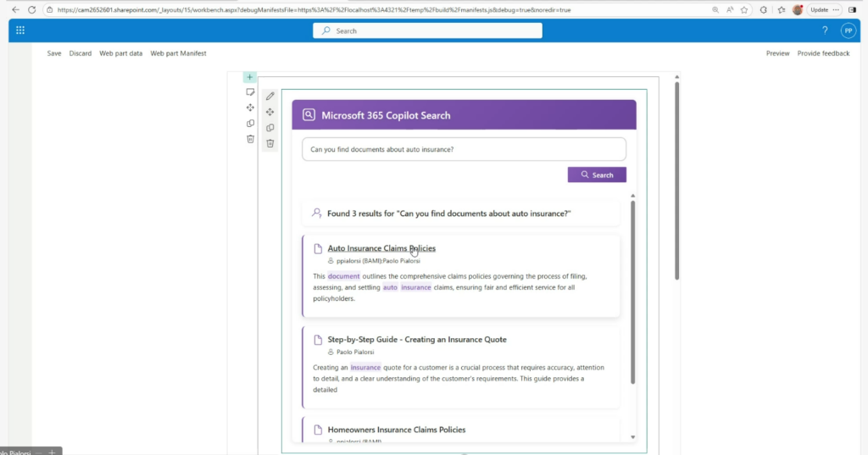The height and width of the screenshot is (455, 868).
Task: Open the PP account menu
Action: click(848, 31)
